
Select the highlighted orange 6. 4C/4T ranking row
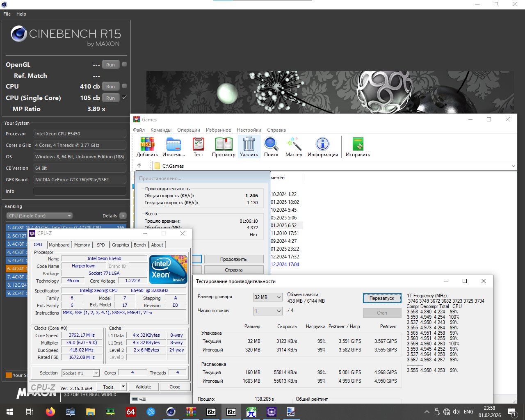(17, 269)
